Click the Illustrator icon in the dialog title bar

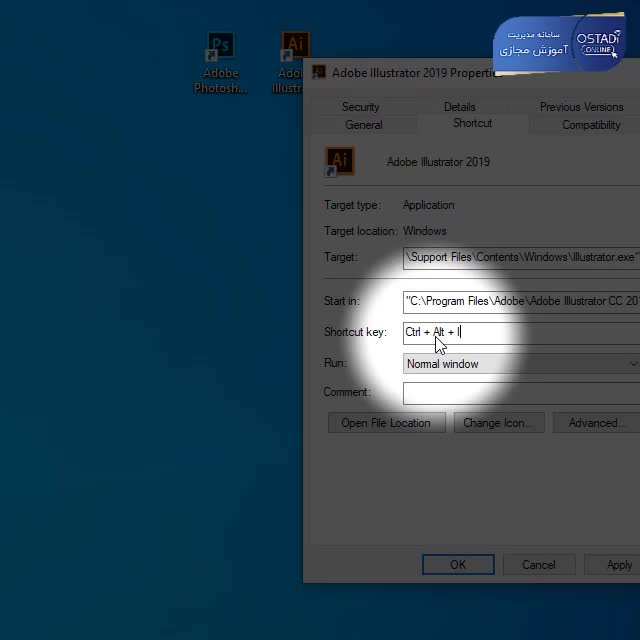[x=319, y=72]
